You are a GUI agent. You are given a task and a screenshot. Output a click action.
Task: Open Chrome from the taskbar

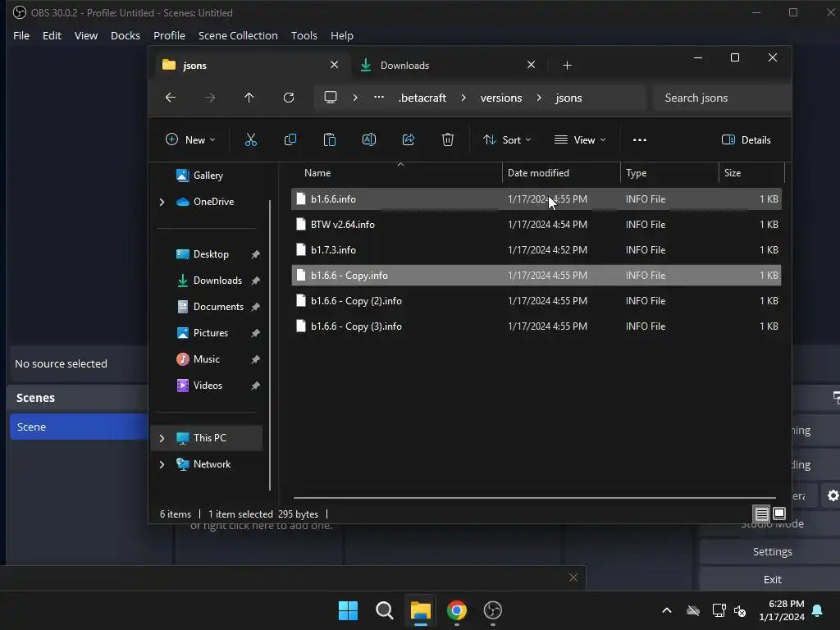(457, 610)
